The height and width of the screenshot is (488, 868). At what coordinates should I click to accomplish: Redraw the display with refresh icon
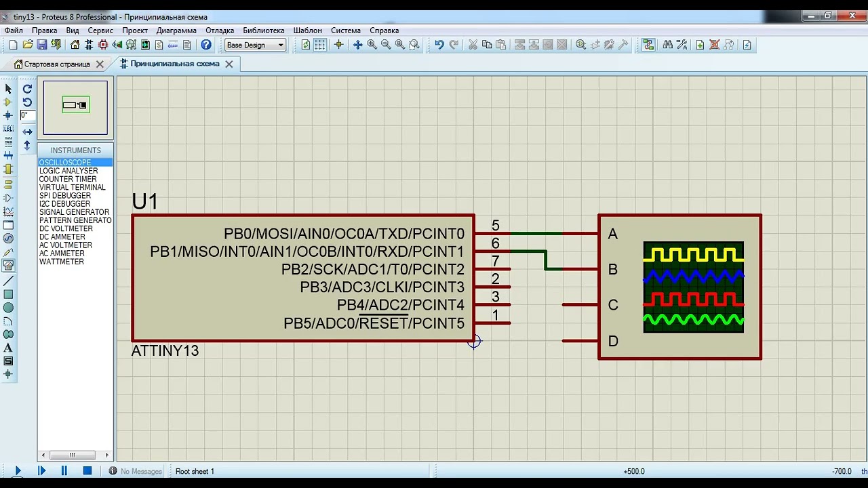[x=306, y=45]
